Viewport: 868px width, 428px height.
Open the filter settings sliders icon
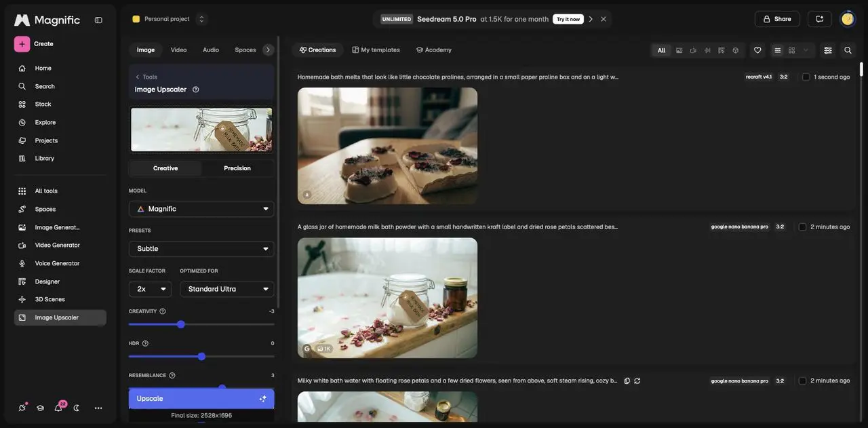tap(828, 50)
